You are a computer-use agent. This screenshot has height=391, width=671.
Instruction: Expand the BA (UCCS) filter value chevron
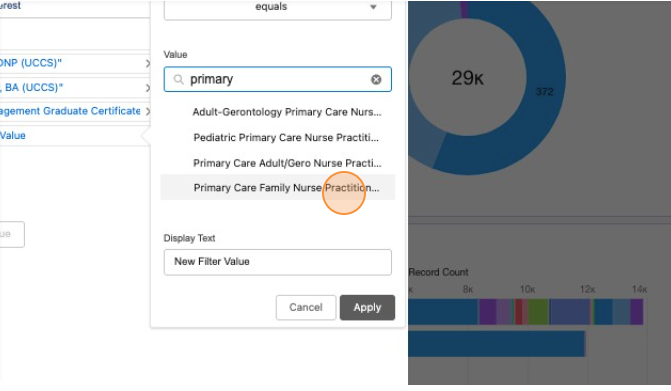click(x=147, y=88)
